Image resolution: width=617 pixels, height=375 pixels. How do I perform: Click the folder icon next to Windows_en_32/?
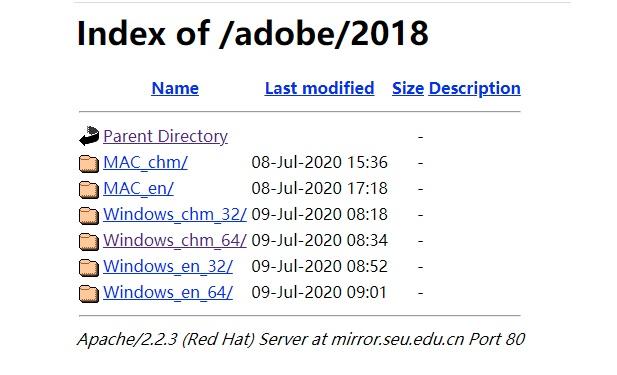(89, 268)
